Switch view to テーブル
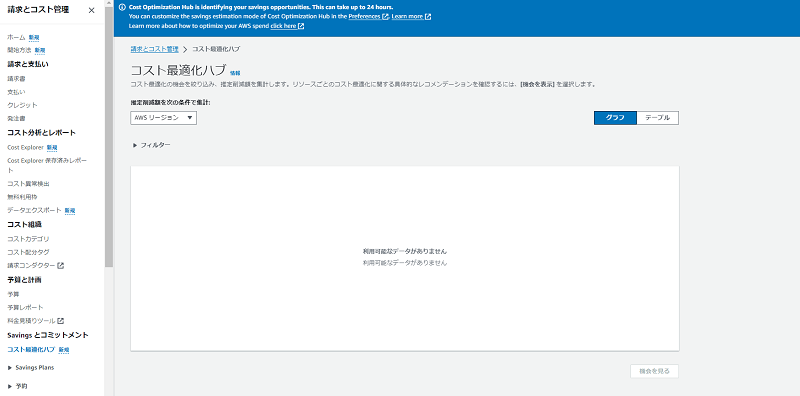This screenshot has width=800, height=396. click(x=658, y=118)
